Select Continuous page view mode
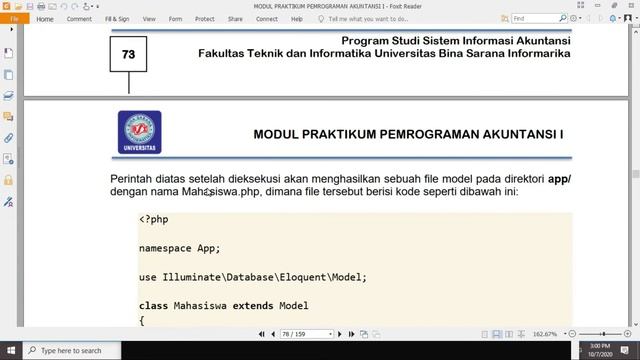640x360 pixels. (497, 334)
